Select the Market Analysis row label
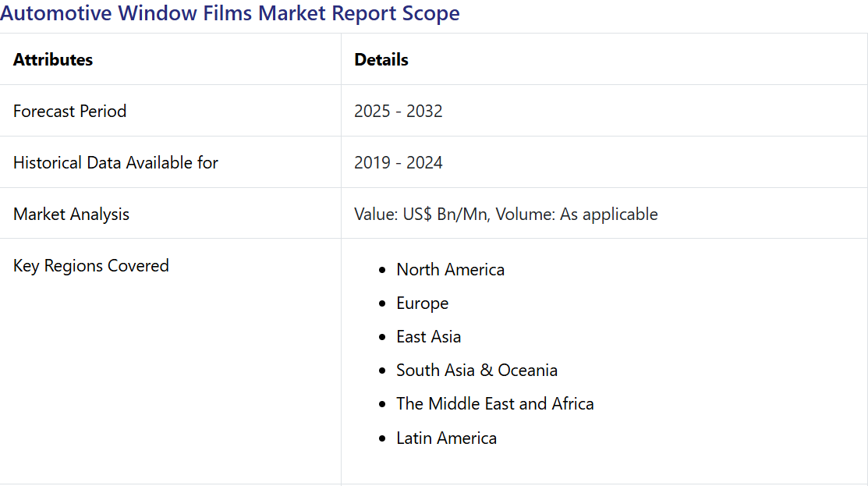 coord(71,214)
